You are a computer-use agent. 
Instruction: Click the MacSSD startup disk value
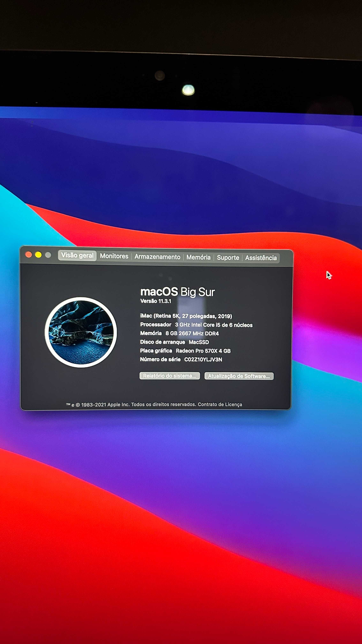tap(199, 342)
